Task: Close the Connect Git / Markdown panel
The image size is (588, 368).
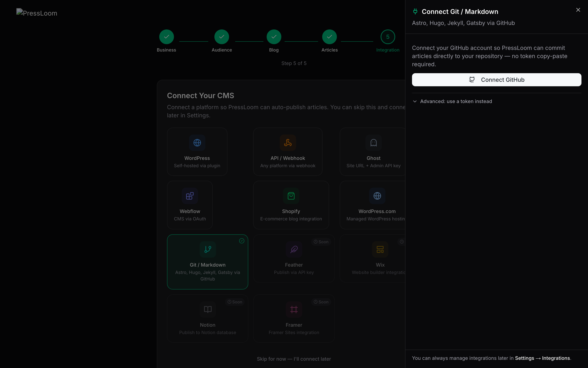Action: point(578,10)
